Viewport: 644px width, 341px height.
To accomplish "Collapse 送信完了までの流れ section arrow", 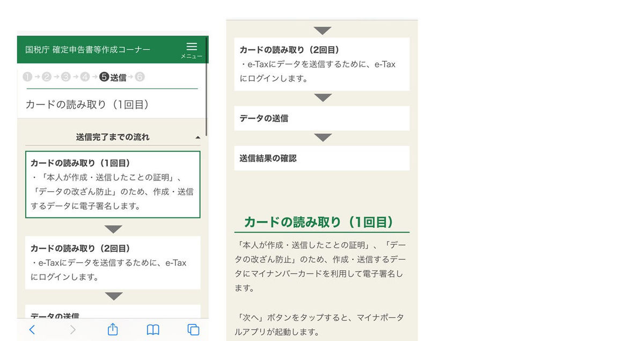I will click(198, 137).
